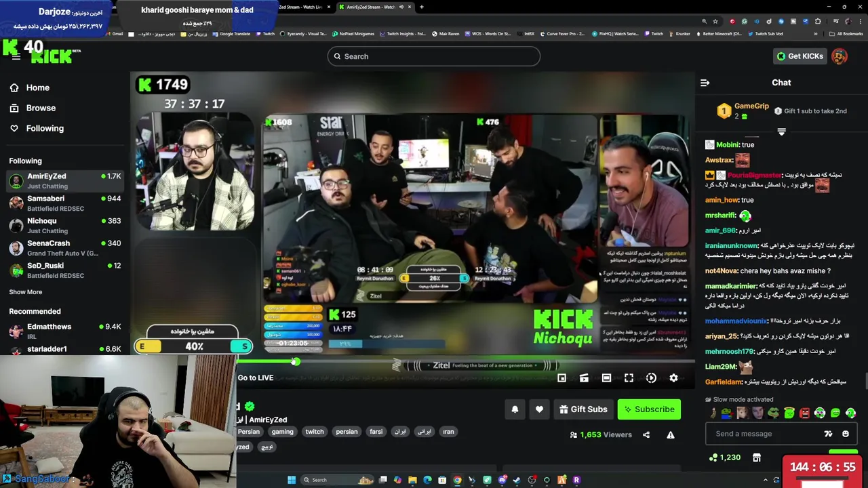
Task: Click the iran tag chip
Action: (448, 432)
